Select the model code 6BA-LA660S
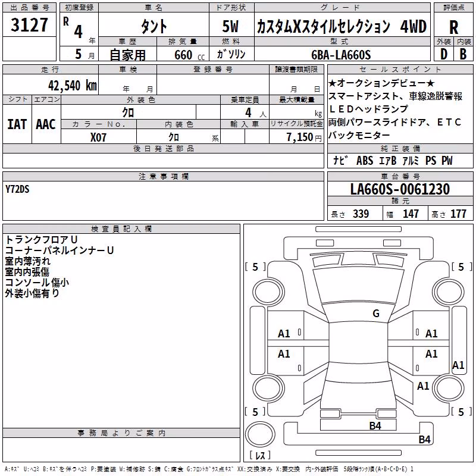476x476 pixels. (x=341, y=55)
